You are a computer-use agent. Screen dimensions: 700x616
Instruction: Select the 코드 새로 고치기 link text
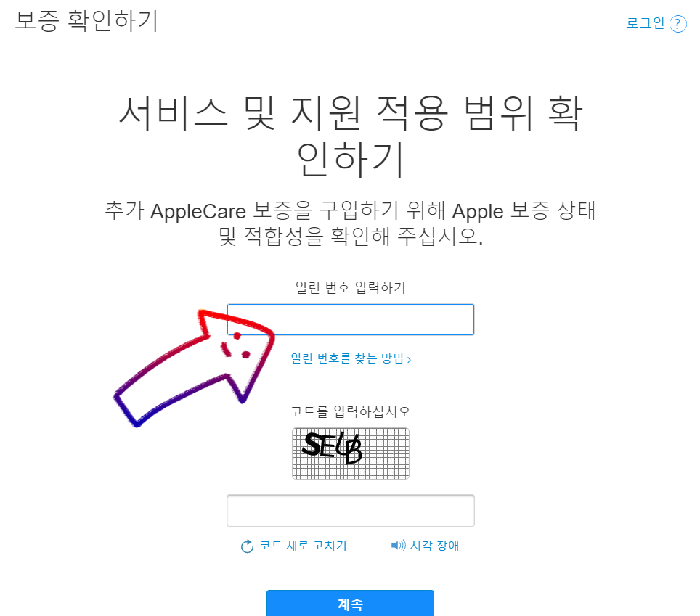pos(303,546)
